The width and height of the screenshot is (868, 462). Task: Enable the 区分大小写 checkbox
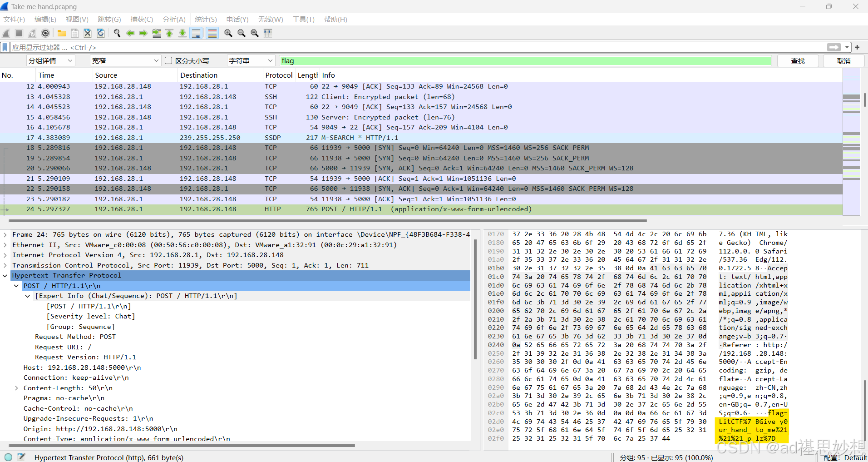168,60
